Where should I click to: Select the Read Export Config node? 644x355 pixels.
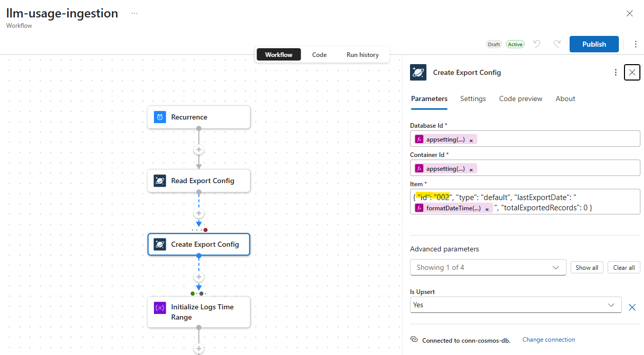[199, 181]
